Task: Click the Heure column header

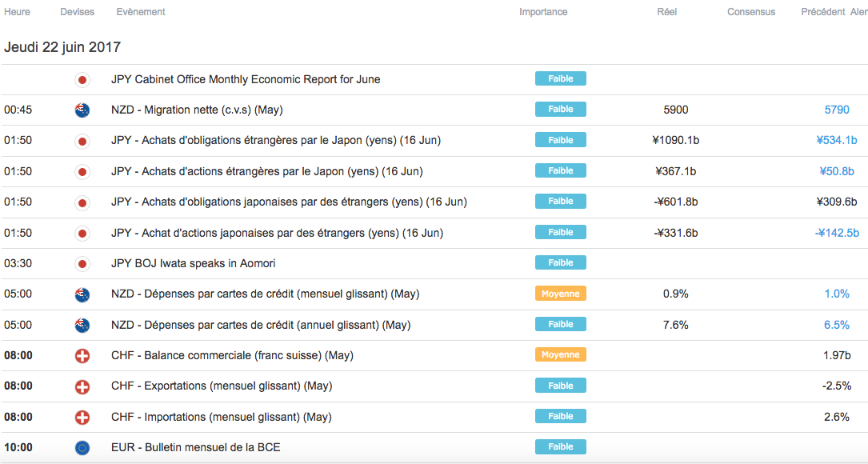Action: pyautogui.click(x=18, y=12)
